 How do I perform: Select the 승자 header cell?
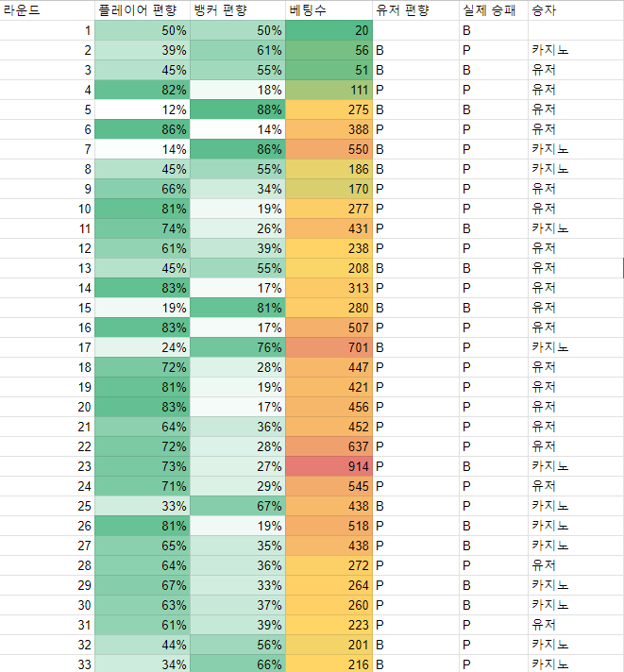click(x=576, y=9)
